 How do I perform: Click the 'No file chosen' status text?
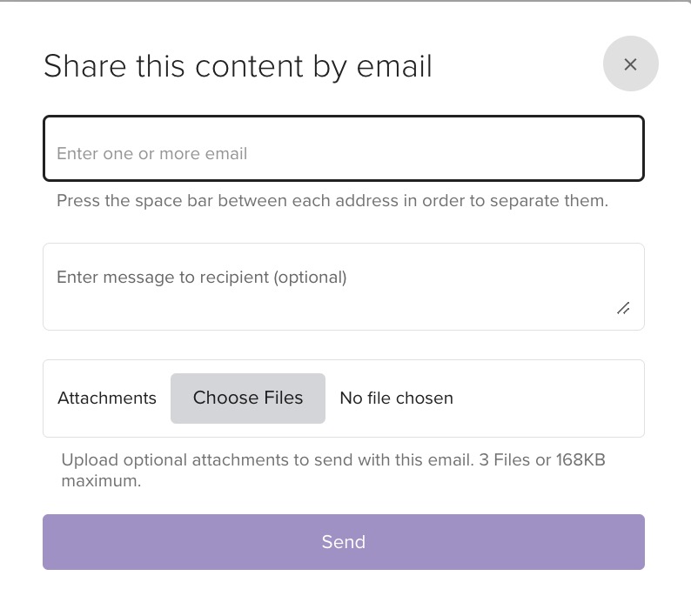[396, 398]
